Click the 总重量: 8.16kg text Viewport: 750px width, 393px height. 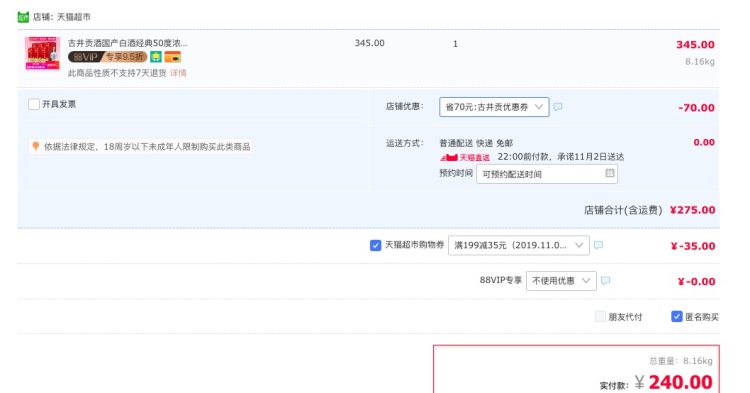click(681, 361)
